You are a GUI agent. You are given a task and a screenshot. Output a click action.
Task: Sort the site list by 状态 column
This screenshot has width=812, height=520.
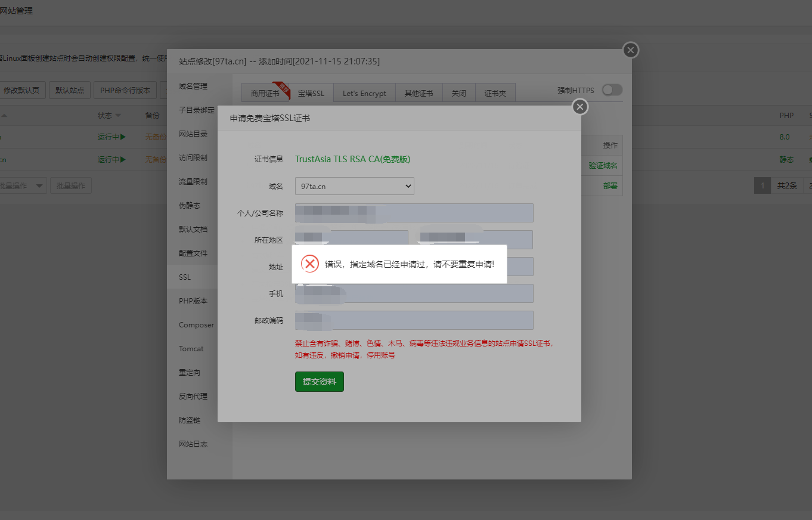click(109, 115)
